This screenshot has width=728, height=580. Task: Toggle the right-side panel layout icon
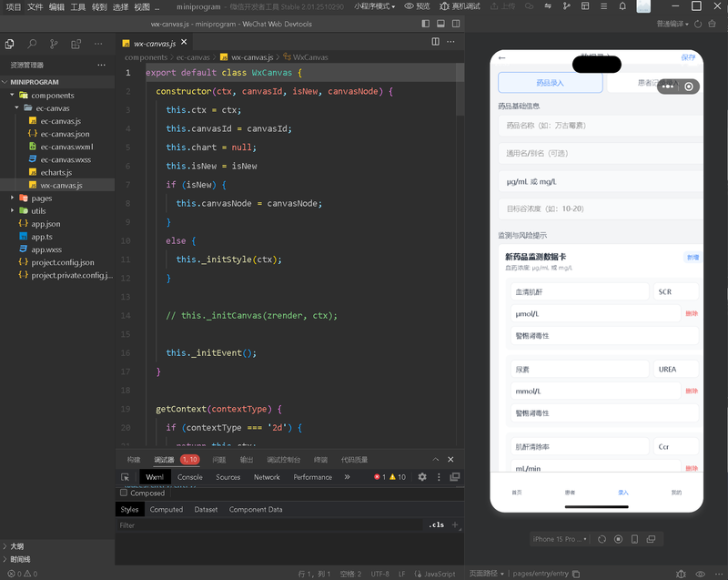pyautogui.click(x=456, y=24)
